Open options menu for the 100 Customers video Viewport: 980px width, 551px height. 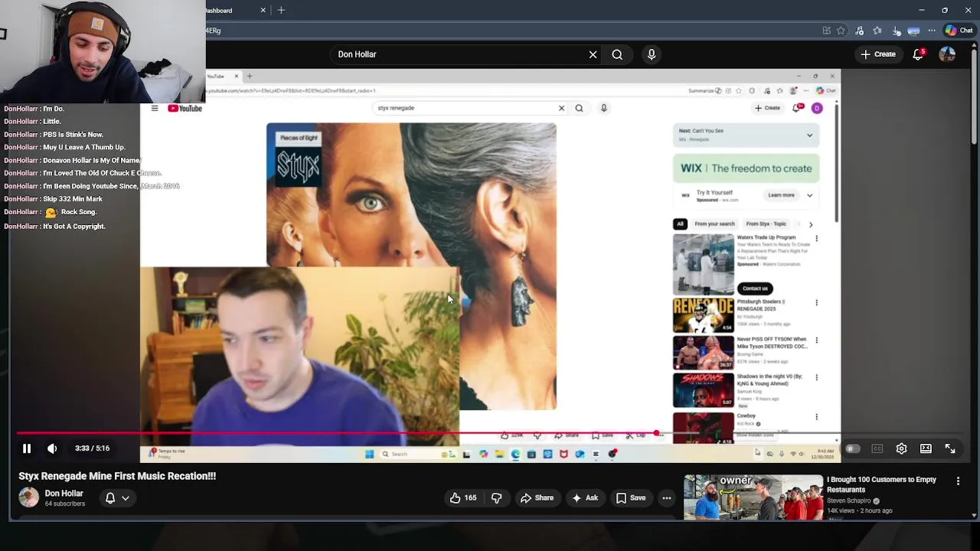(x=958, y=481)
